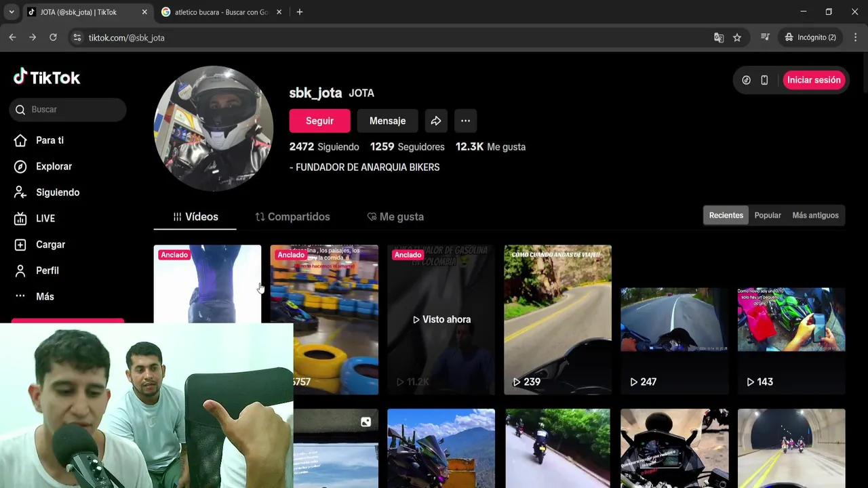This screenshot has height=488, width=868.
Task: Open the 2472 Siguiendo list
Action: pos(324,147)
